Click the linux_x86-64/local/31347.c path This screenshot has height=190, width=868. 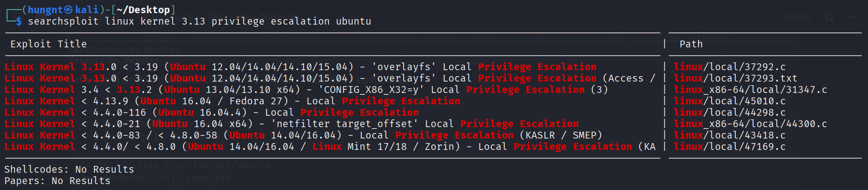750,90
